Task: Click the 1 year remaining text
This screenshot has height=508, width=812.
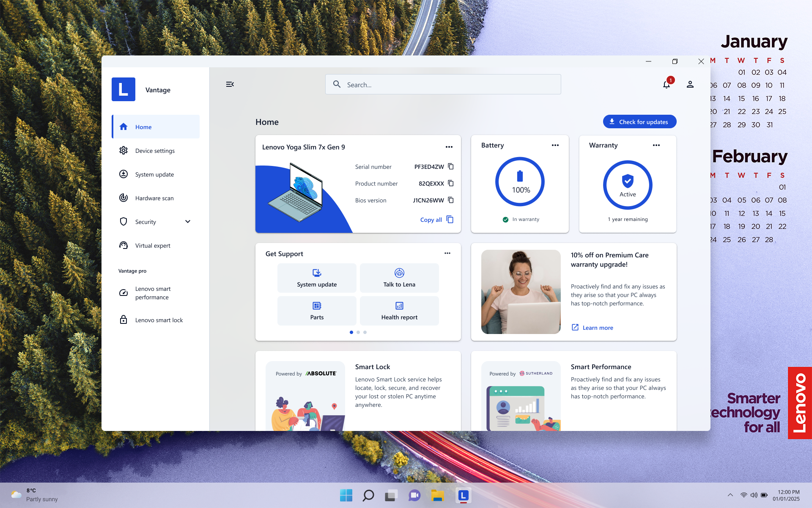Action: click(628, 219)
